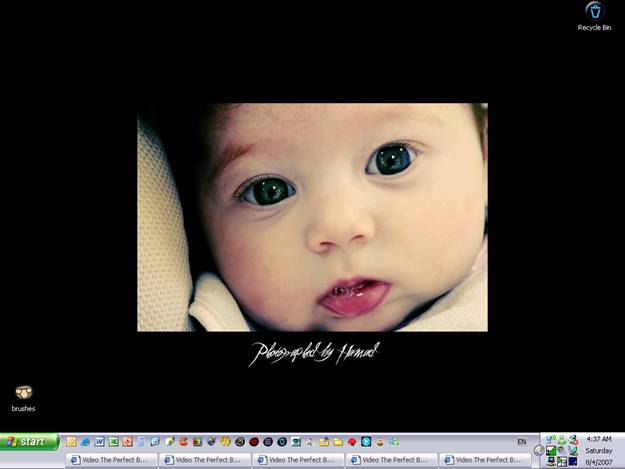Click the satellite dish tray icon
Image resolution: width=625 pixels, height=469 pixels.
[x=573, y=451]
